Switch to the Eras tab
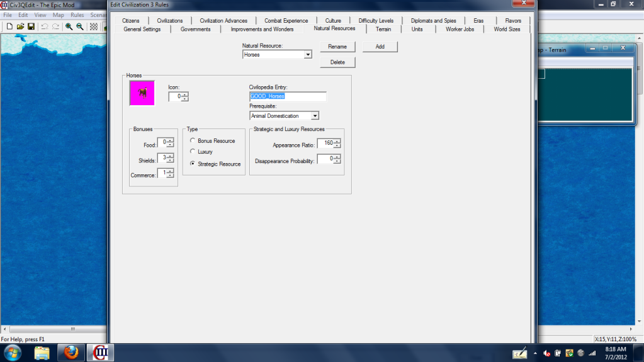 pos(478,21)
